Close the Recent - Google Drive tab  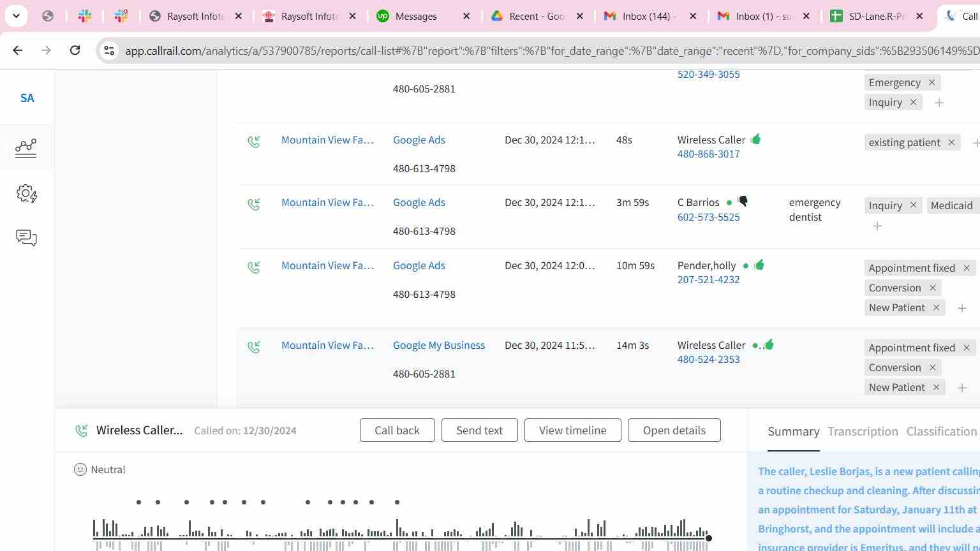point(580,16)
